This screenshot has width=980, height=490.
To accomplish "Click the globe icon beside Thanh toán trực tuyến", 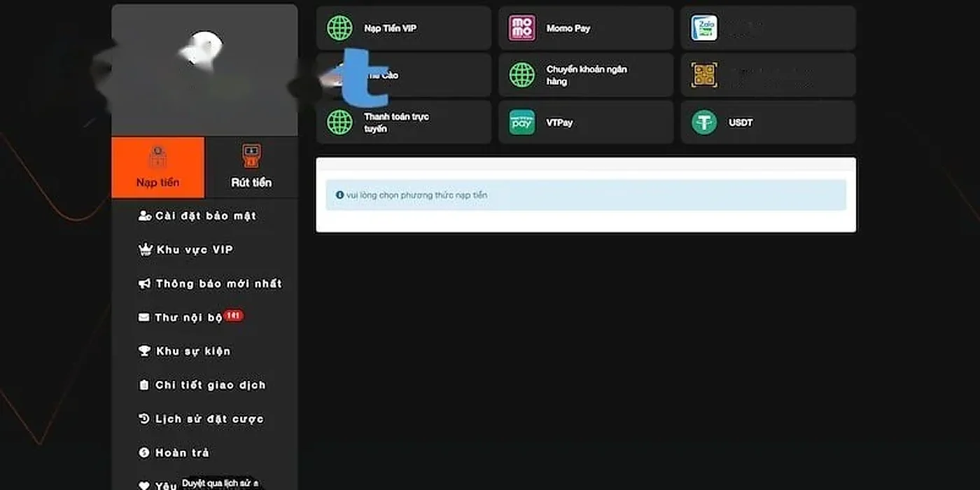I will (340, 122).
